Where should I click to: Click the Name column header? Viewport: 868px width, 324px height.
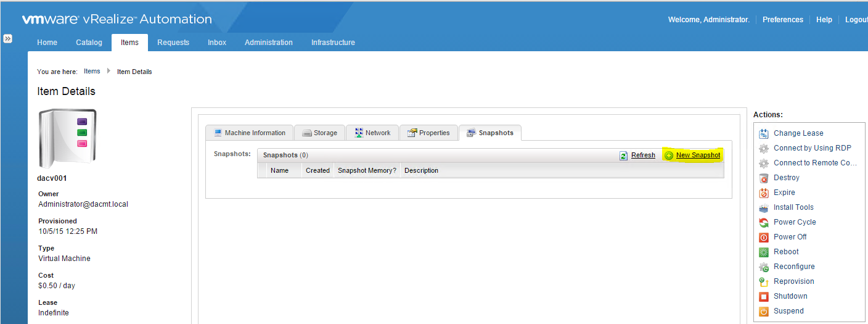(x=284, y=170)
